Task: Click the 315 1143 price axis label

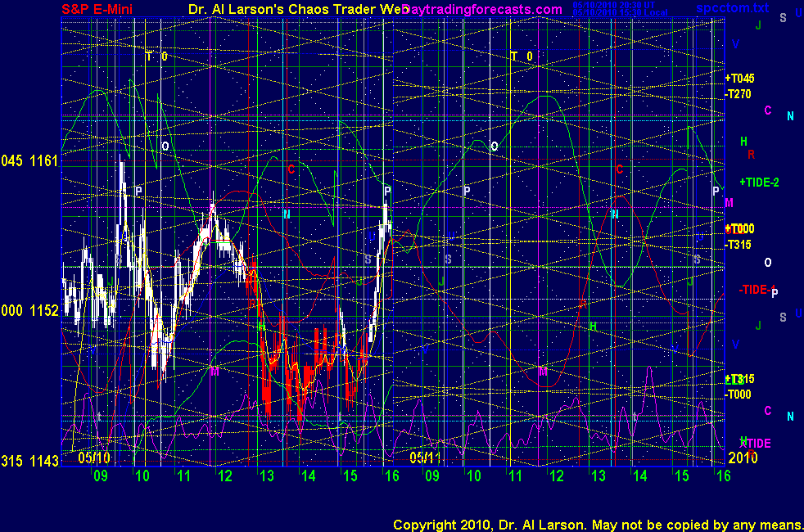Action: pos(29,461)
